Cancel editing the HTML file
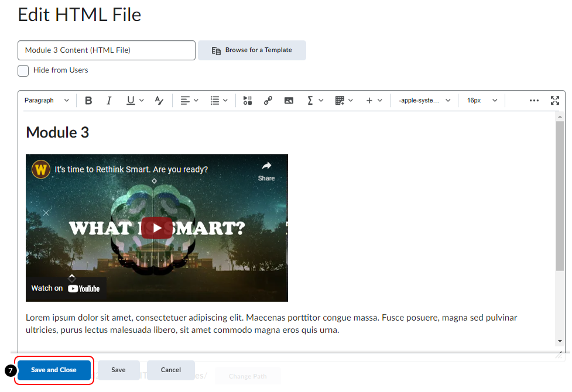 point(170,370)
